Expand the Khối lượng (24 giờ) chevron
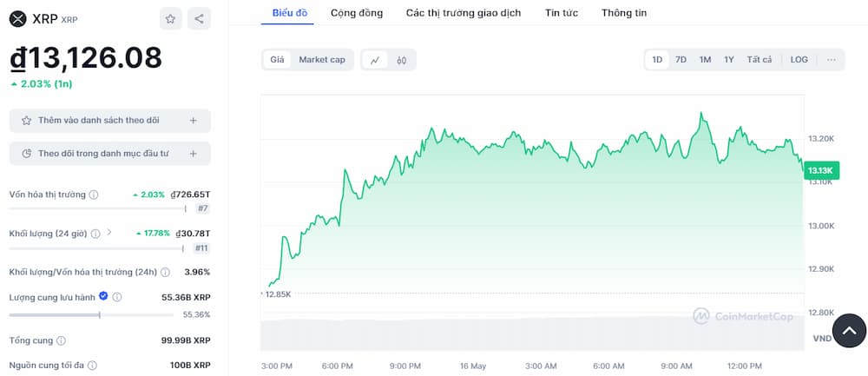Viewport: 868px width, 376px height. coord(109,233)
